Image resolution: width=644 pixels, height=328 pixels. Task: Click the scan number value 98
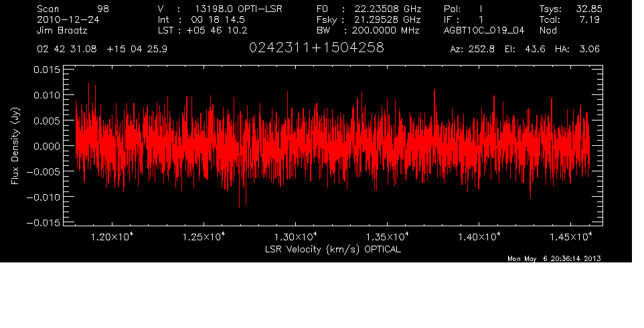coord(103,9)
